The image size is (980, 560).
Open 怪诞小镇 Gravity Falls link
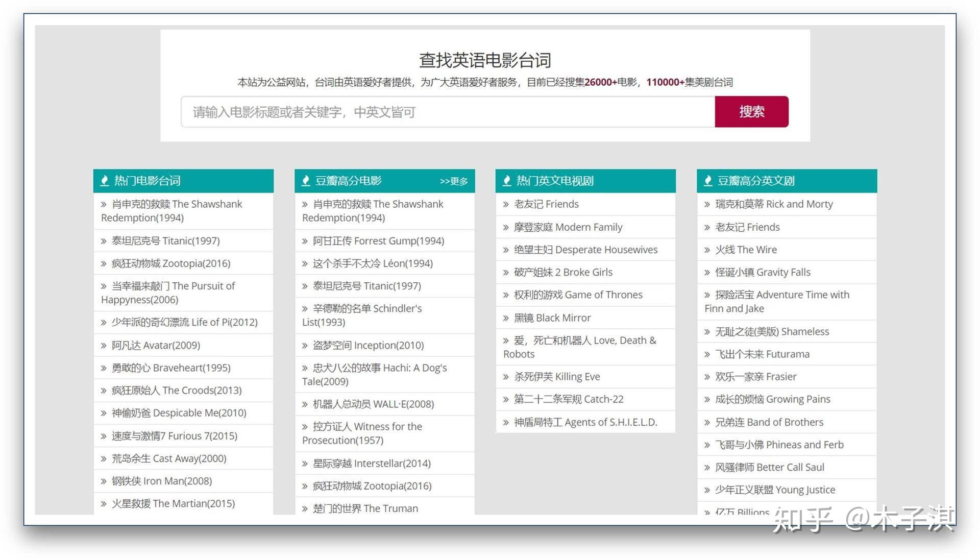(x=763, y=272)
